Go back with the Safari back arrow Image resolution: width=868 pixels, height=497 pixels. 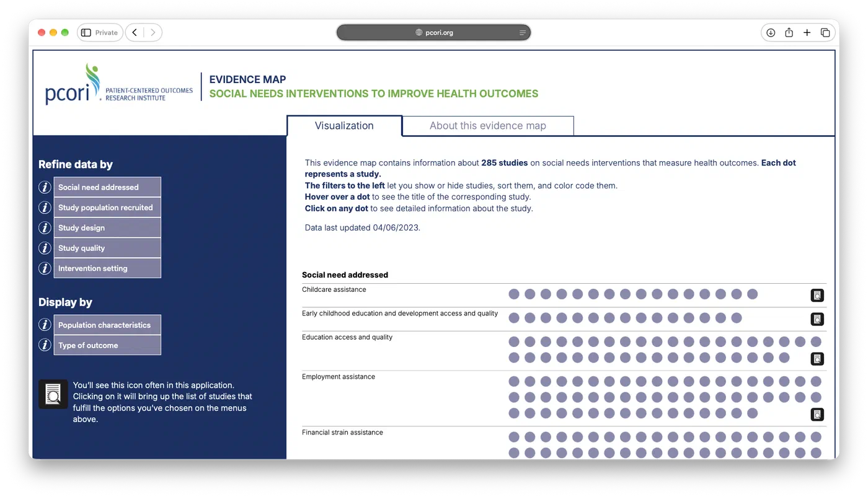135,33
